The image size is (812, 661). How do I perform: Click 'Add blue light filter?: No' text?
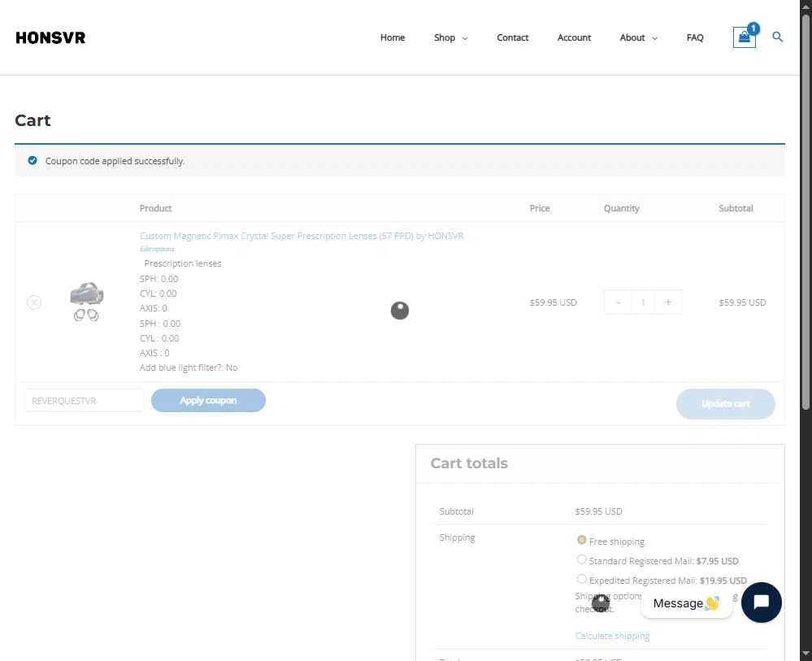coord(189,367)
